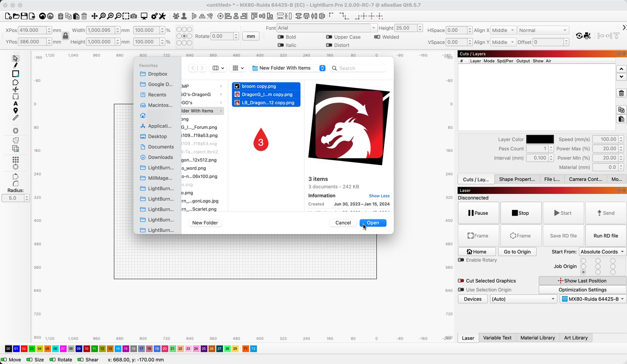Click the Zoom to Frame Selection icon
The width and height of the screenshot is (627, 364).
click(126, 16)
